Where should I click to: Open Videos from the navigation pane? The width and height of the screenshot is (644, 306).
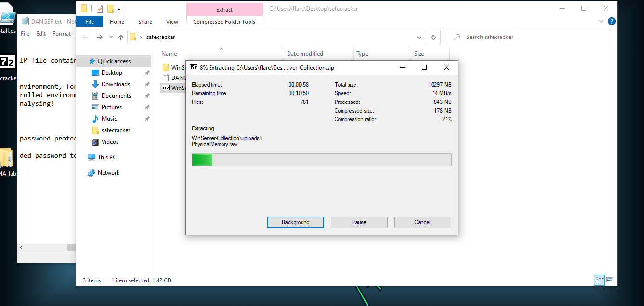point(110,142)
